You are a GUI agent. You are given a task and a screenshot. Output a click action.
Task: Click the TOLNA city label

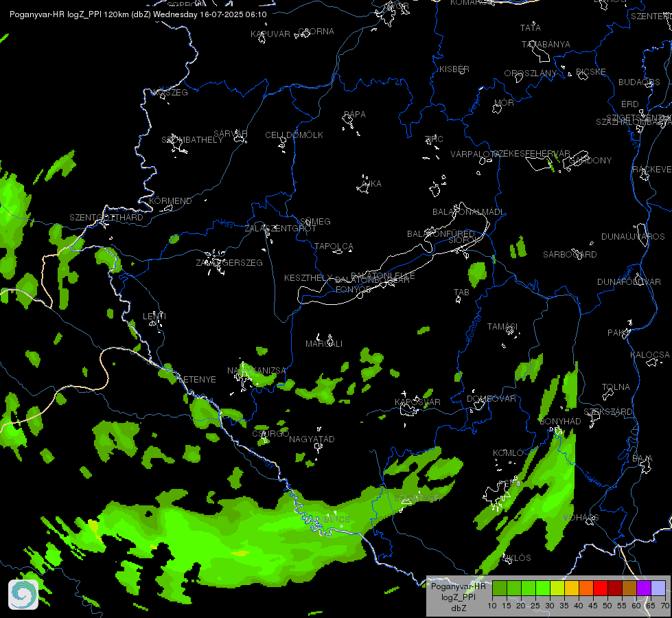click(x=616, y=387)
